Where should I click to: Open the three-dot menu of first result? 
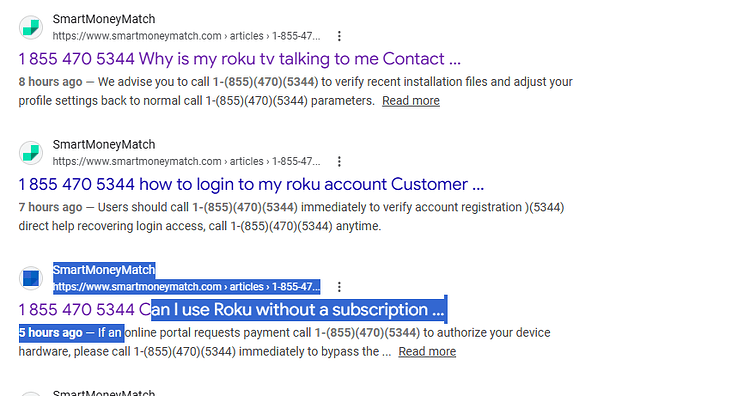pyautogui.click(x=339, y=36)
